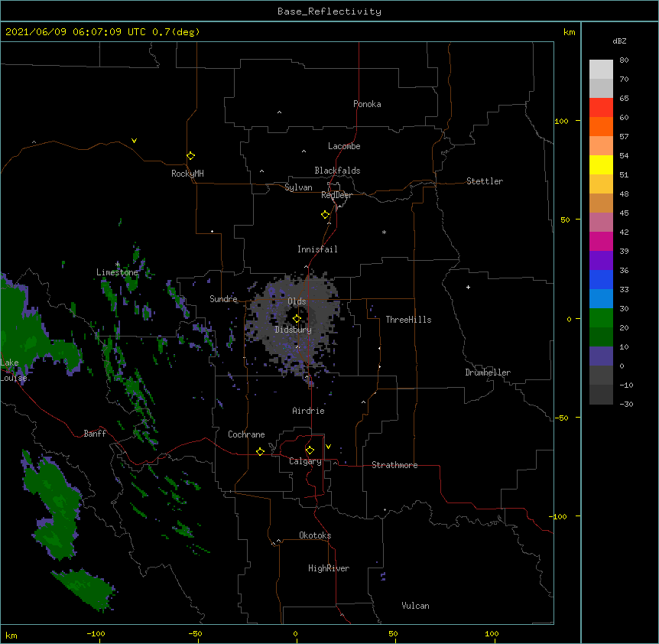Viewport: 659px width, 644px height.
Task: Click the yellow diamond marker below Cochrane
Action: pos(260,451)
